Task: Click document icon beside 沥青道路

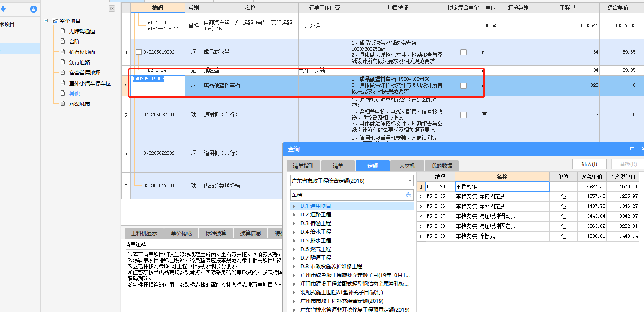Action: click(x=63, y=62)
